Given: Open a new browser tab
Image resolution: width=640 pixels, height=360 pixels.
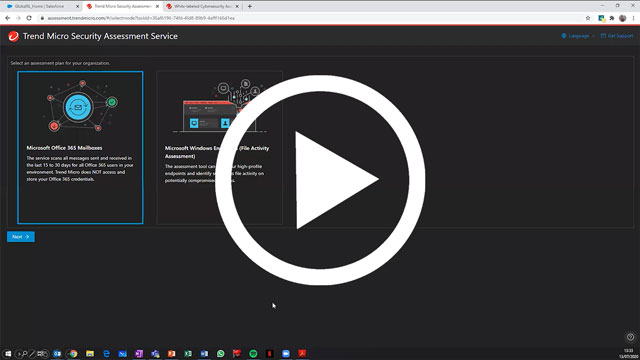Looking at the screenshot, I should tap(249, 7).
